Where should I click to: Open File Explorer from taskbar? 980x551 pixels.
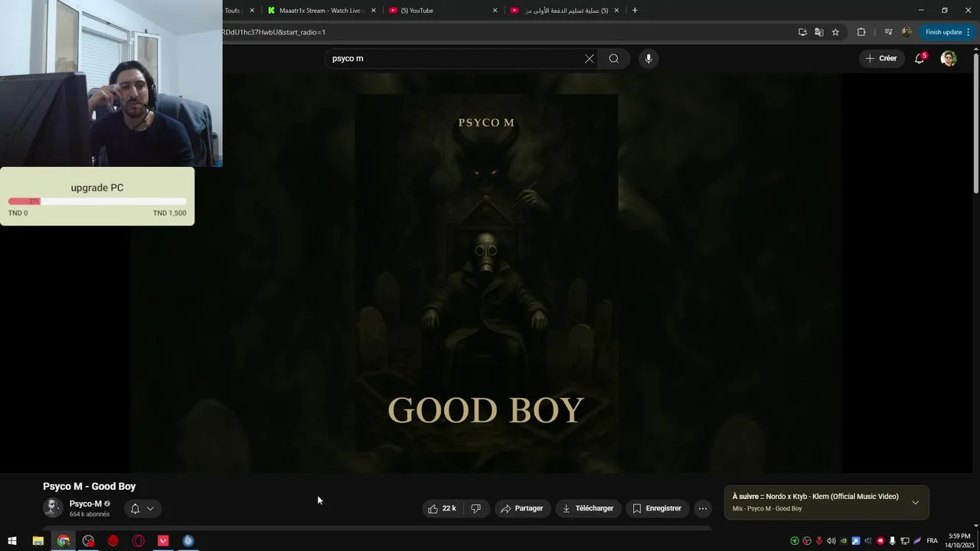click(38, 541)
